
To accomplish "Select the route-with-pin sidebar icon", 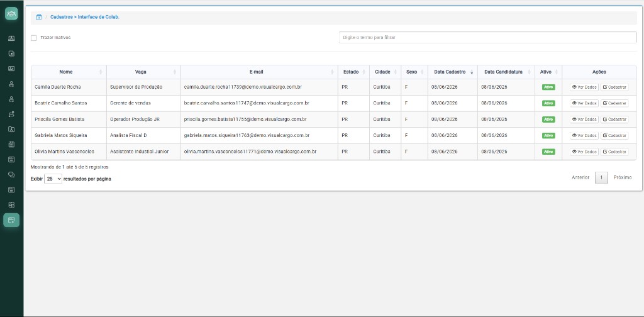I will point(11,114).
